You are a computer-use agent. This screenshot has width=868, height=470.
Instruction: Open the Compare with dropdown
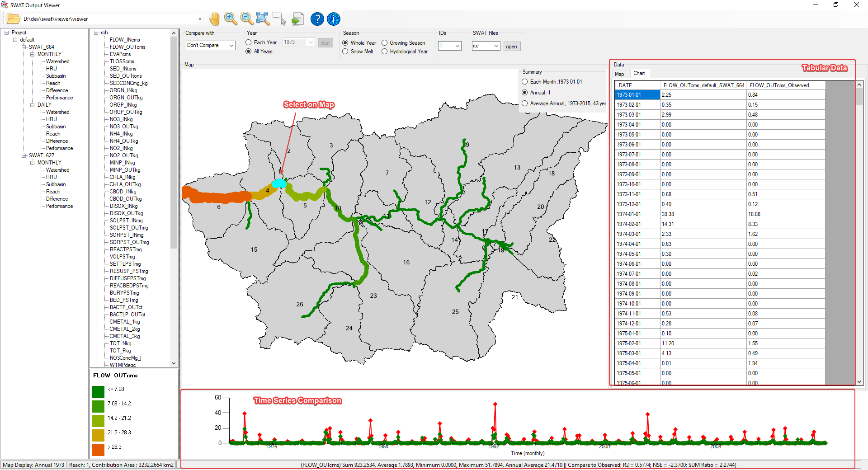(211, 45)
